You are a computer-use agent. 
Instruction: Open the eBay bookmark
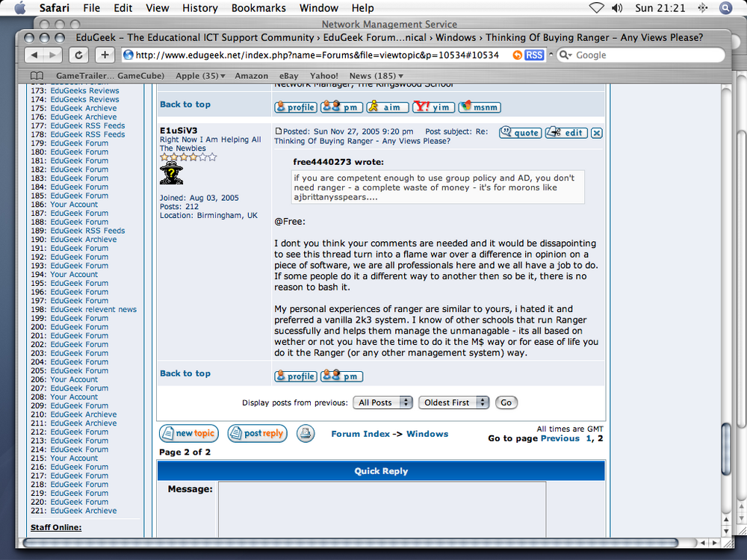(288, 75)
